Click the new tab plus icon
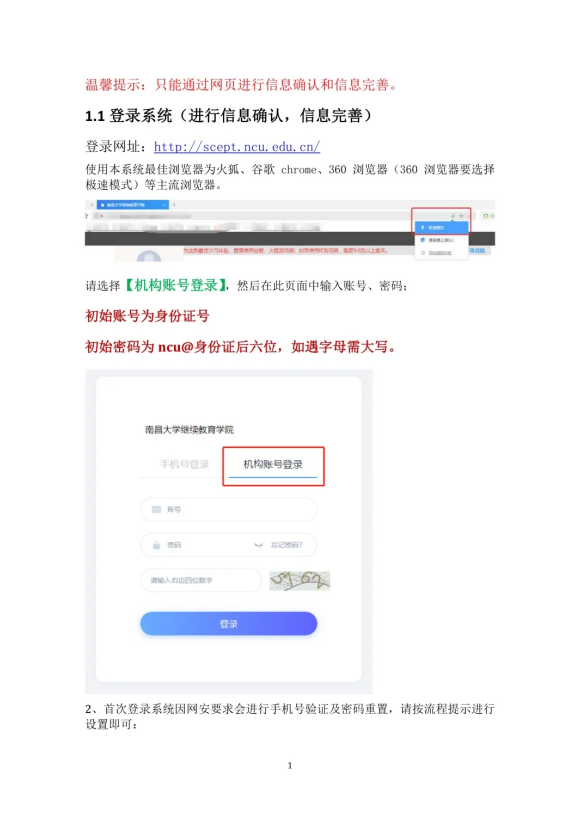This screenshot has height=828, width=582. tap(174, 205)
